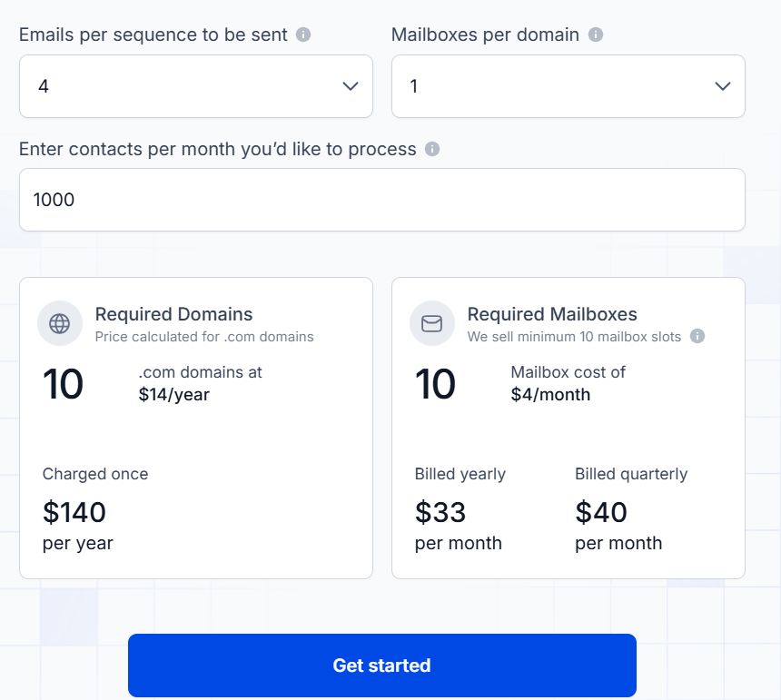Click the info icon next to "Mailboxes per domain"
This screenshot has height=700, width=781.
[596, 35]
